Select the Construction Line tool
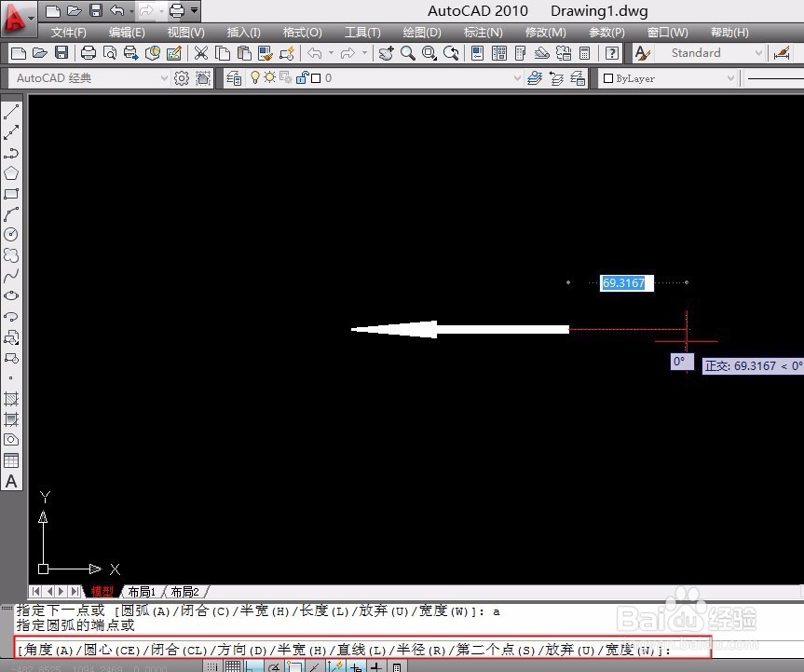This screenshot has width=804, height=672. point(11,132)
